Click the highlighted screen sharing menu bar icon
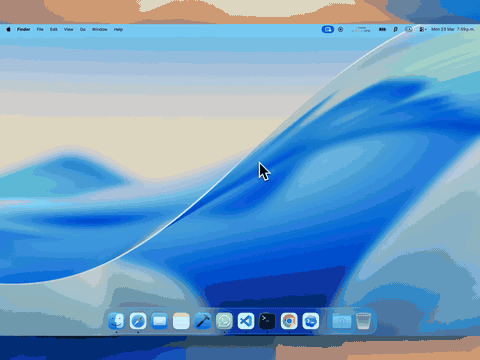Viewport: 480px width, 360px height. [x=328, y=29]
